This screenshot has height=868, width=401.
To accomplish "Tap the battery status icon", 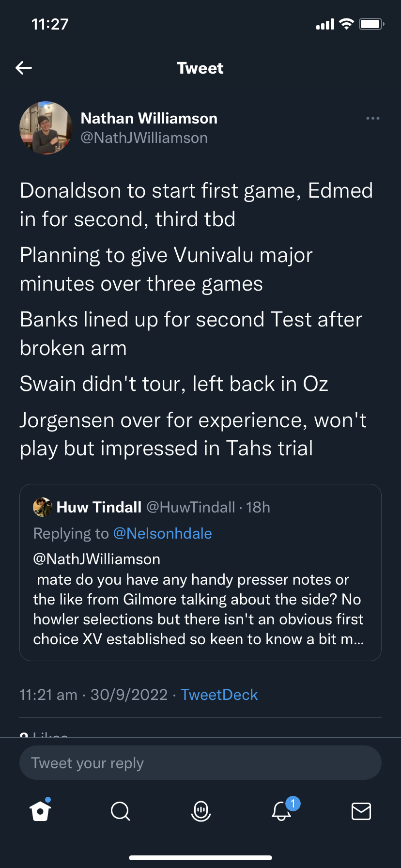I will (x=371, y=24).
